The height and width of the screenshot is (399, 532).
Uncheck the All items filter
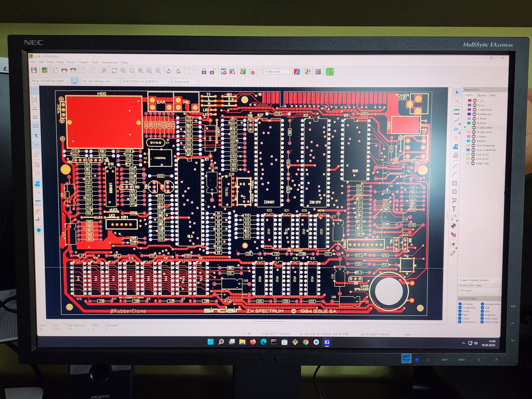pos(460,304)
